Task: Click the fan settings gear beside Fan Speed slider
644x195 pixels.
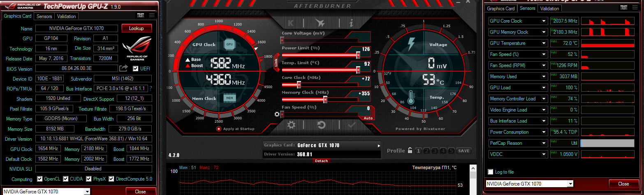Action: click(277, 114)
